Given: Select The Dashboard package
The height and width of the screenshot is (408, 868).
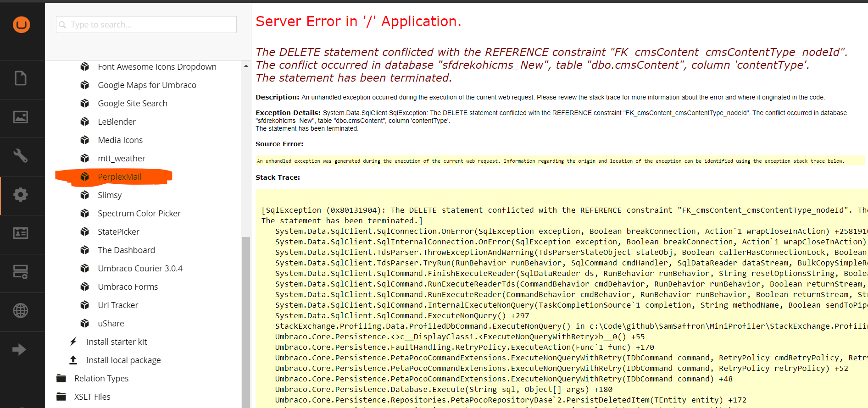Looking at the screenshot, I should tap(126, 250).
